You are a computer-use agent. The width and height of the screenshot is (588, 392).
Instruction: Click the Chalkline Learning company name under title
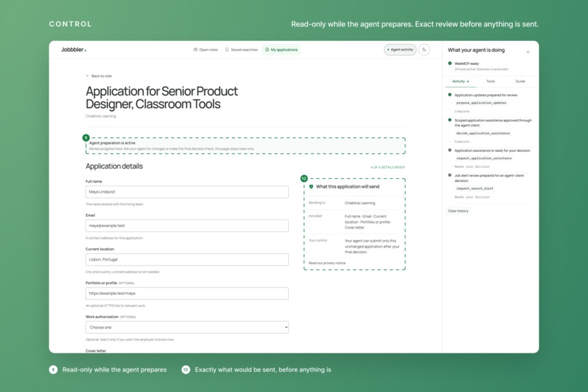[x=101, y=116]
